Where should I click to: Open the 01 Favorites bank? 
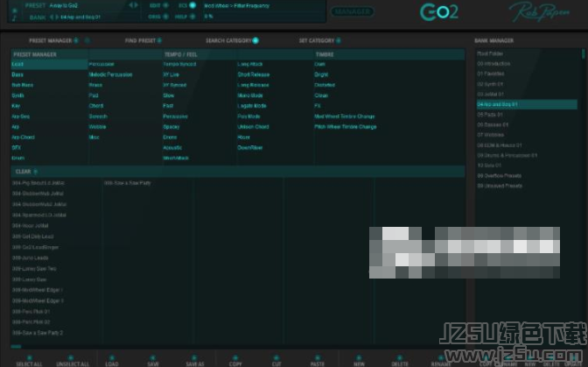(x=491, y=74)
